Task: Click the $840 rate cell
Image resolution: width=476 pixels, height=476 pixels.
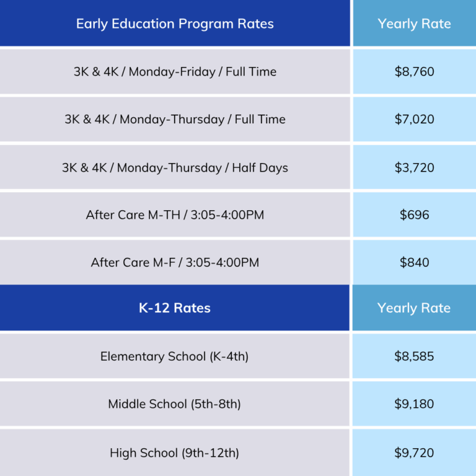Action: [x=414, y=263]
